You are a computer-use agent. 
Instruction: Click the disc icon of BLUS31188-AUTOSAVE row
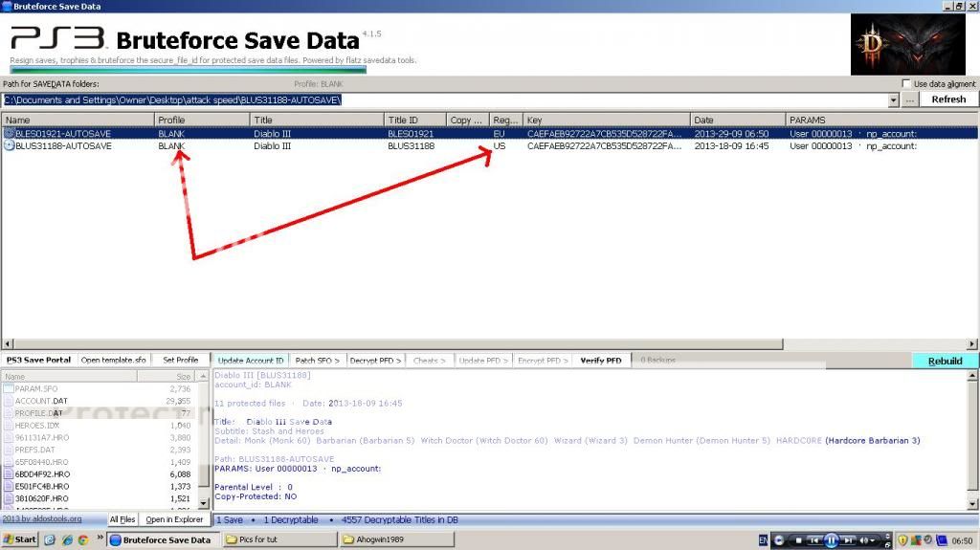pos(10,146)
